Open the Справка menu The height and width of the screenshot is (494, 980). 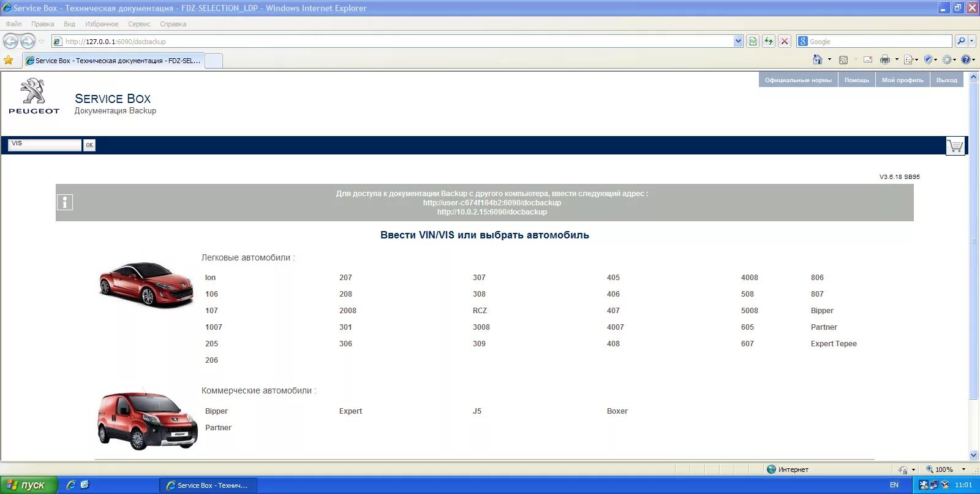point(173,24)
